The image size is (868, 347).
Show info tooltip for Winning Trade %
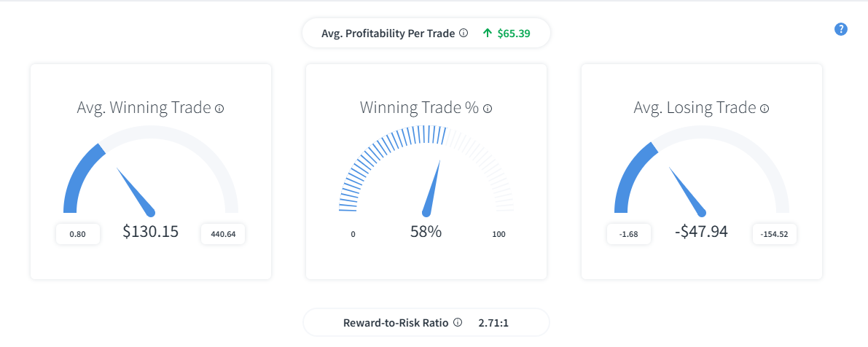(488, 109)
